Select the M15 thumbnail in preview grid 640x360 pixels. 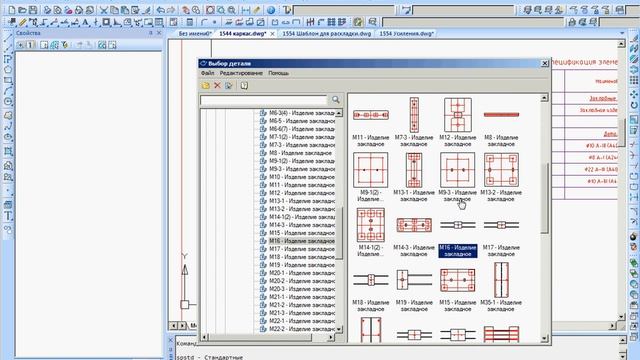tap(458, 280)
